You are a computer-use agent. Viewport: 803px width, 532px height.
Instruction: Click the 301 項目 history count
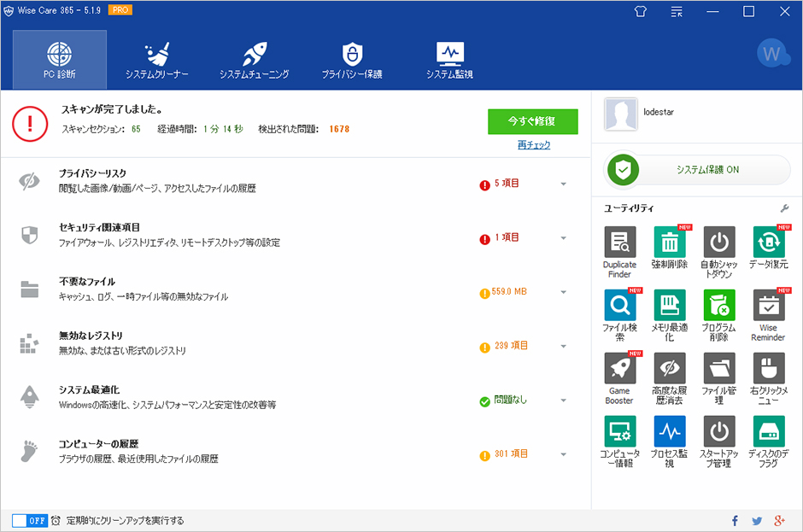tap(511, 453)
